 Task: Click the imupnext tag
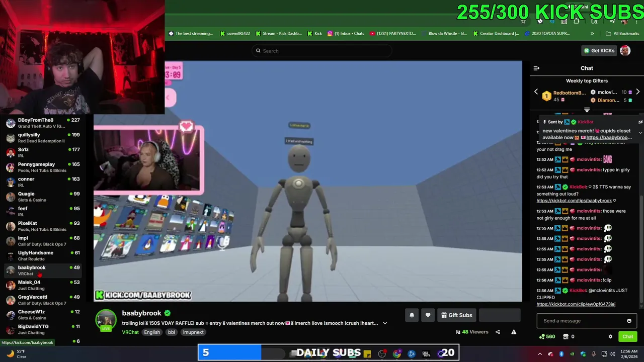pos(193,332)
